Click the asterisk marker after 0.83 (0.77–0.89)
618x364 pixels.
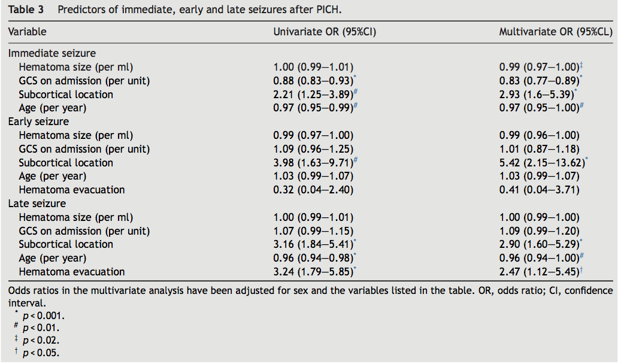click(x=582, y=78)
